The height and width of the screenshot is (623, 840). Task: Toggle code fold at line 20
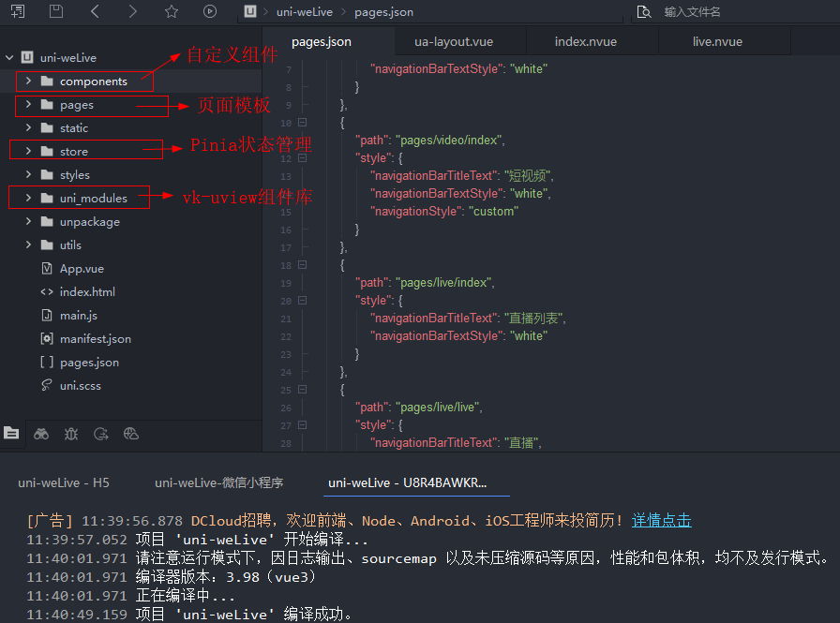pos(302,301)
